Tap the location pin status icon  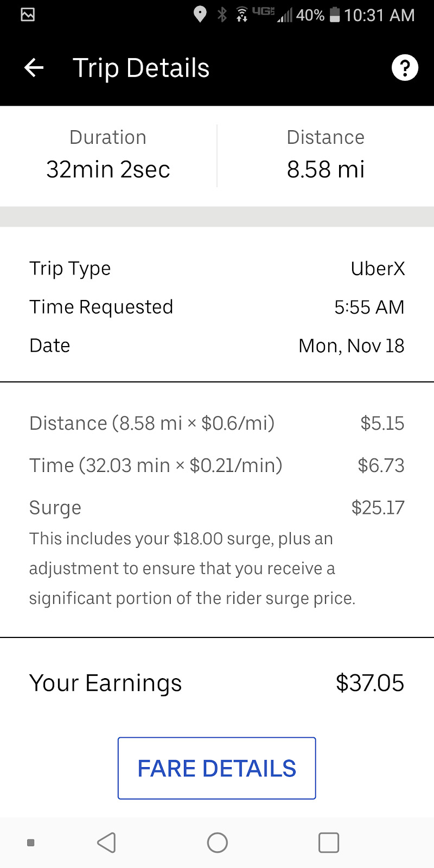200,15
